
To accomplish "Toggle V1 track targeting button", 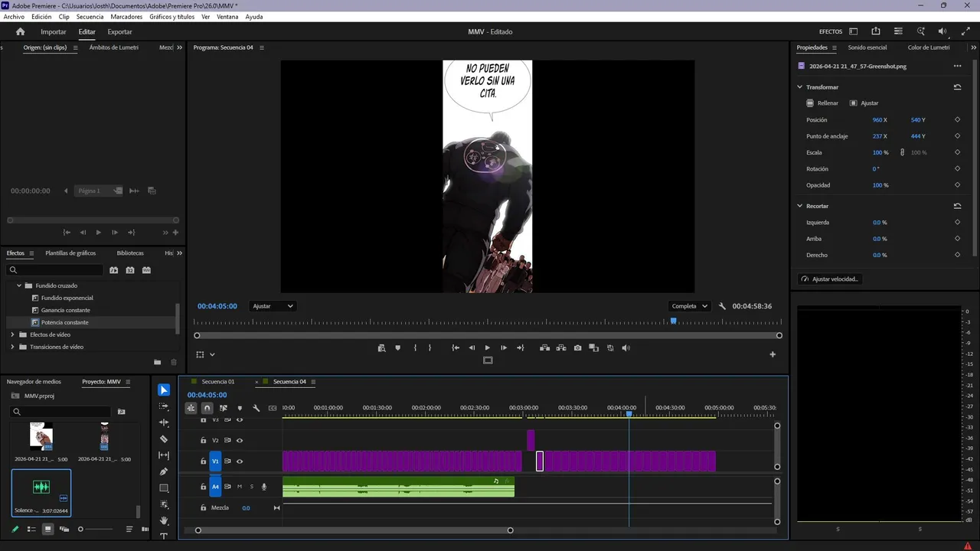I will (215, 461).
